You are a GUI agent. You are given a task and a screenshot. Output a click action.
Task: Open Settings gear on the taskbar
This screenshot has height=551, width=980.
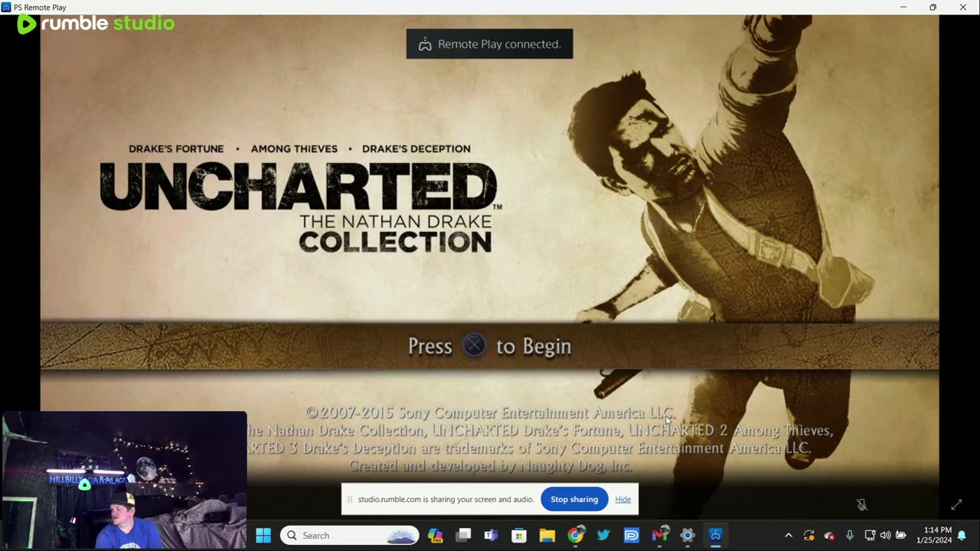pyautogui.click(x=688, y=536)
